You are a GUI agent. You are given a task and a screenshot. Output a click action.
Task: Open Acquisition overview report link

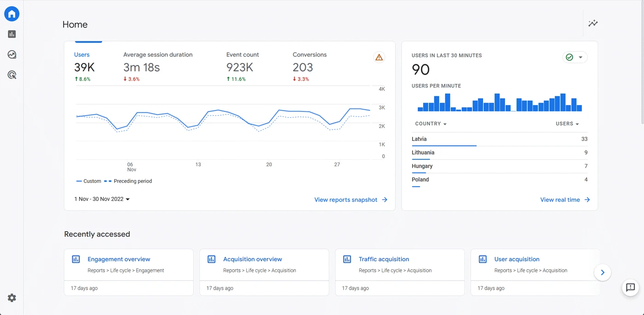[x=253, y=259]
